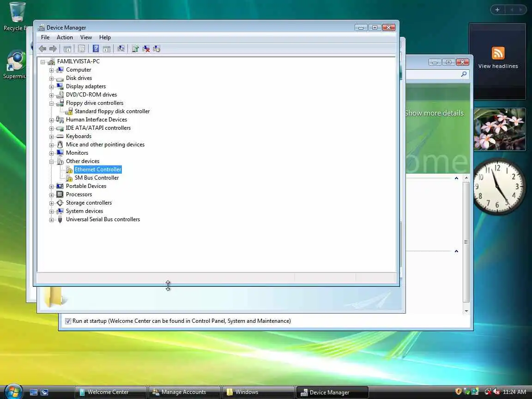Click the Mice and other pointing devices icon
Image resolution: width=532 pixels, height=399 pixels.
click(60, 145)
